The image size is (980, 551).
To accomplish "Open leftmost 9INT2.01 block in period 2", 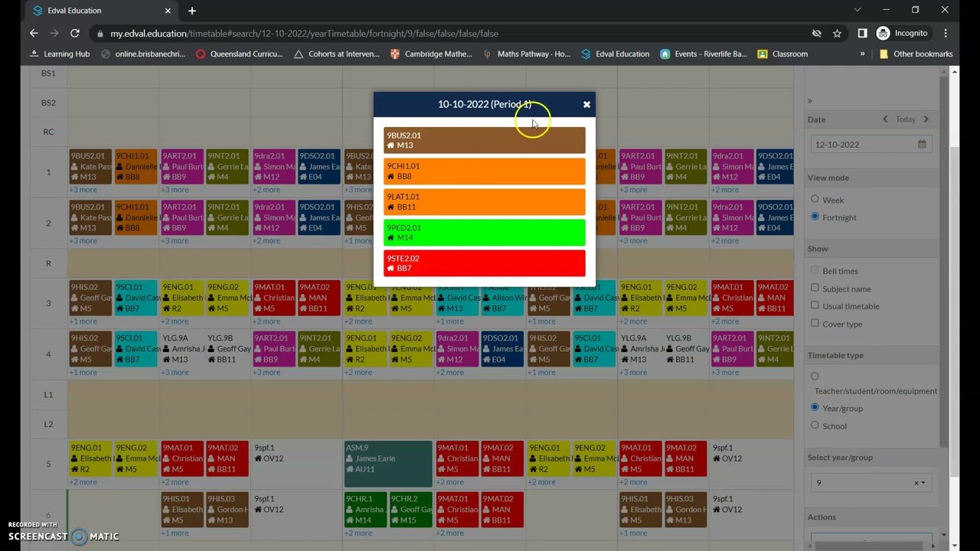I will (227, 217).
